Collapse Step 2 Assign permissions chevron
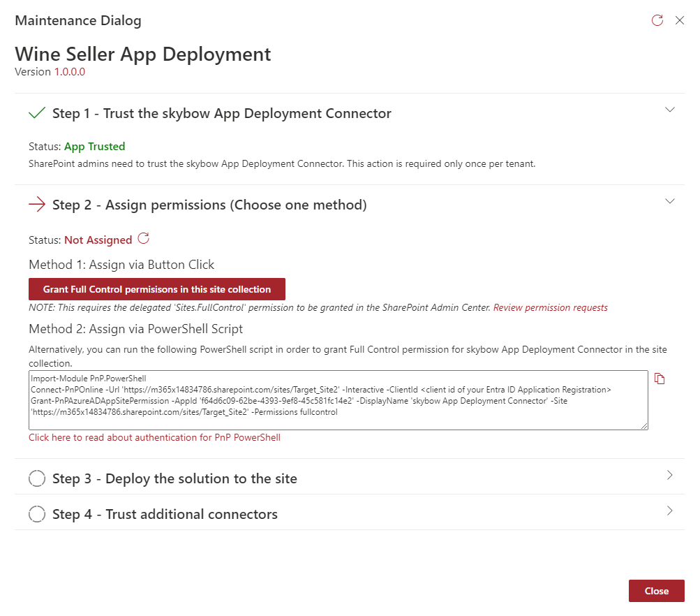700x616 pixels. click(670, 201)
